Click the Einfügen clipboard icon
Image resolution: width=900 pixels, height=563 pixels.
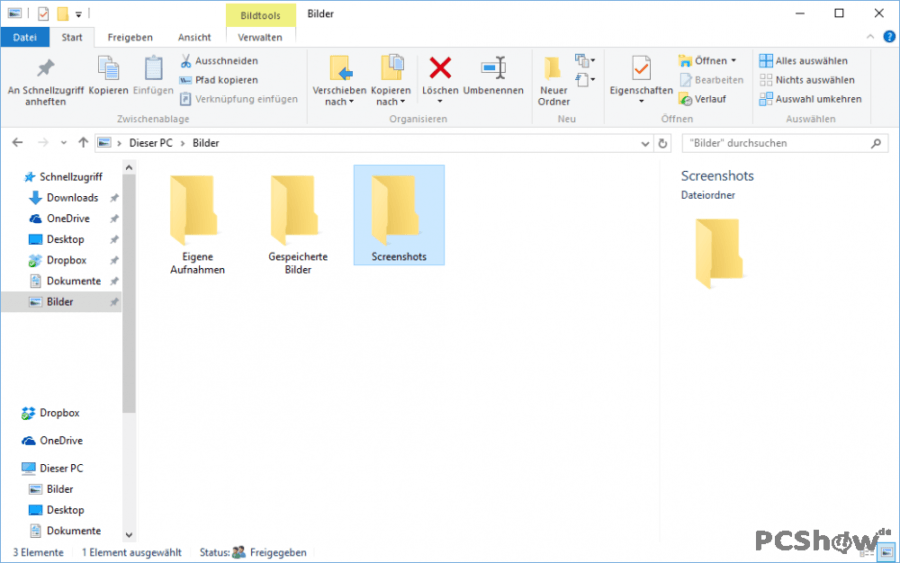point(153,75)
